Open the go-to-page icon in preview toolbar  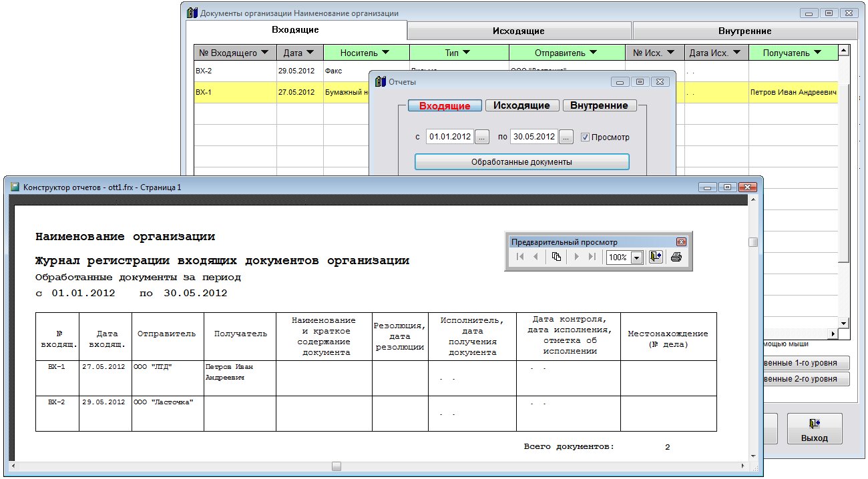[556, 257]
